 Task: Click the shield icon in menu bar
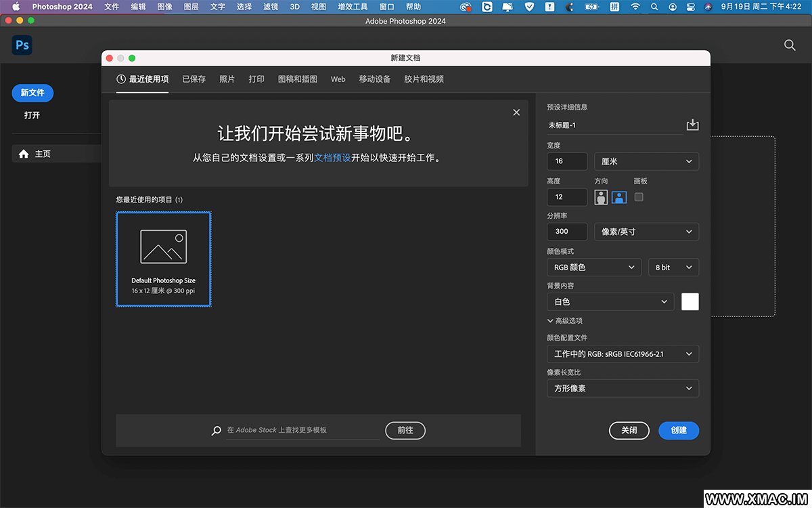click(x=529, y=7)
